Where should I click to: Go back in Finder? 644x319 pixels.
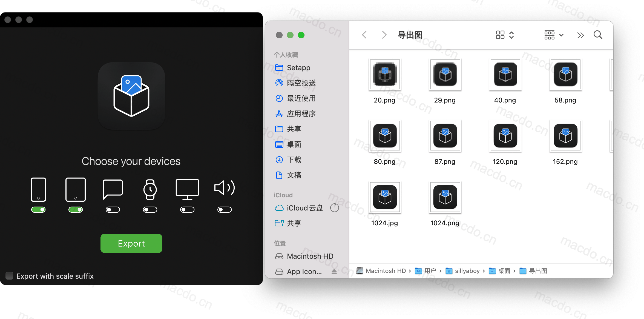point(364,35)
